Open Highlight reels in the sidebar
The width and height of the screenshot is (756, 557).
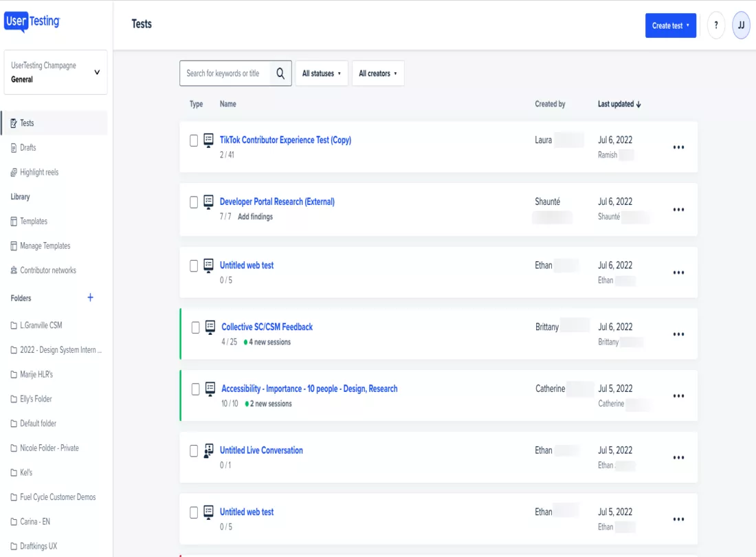(x=39, y=172)
